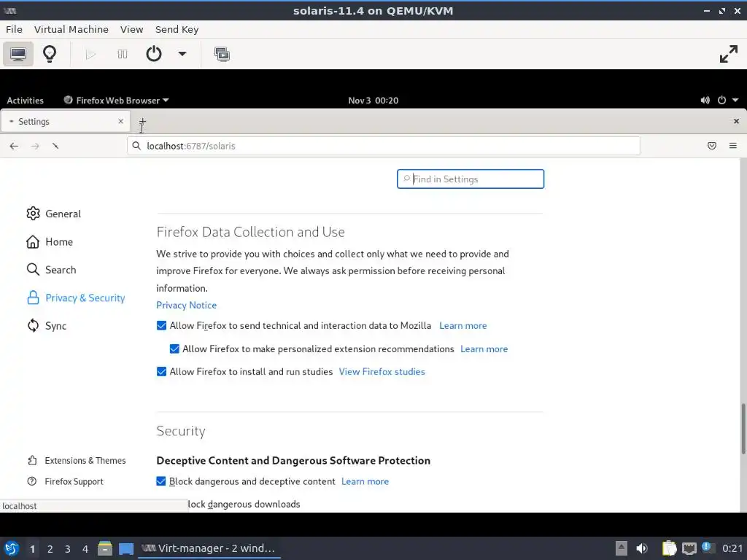Show virtual hardware details (lightbulb icon)
747x560 pixels.
click(50, 54)
